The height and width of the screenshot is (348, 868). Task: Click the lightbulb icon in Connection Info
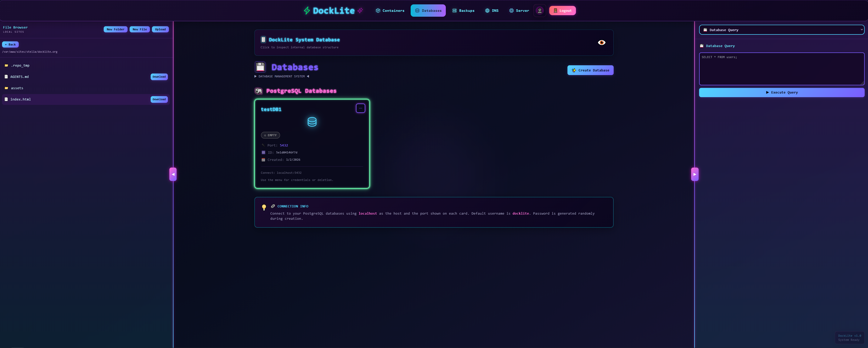coord(264,207)
